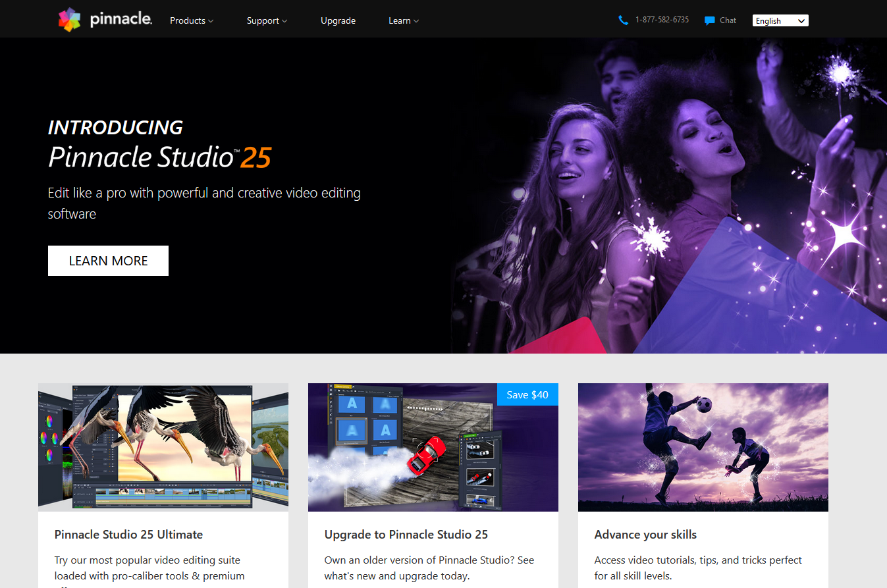Viewport: 887px width, 588px height.
Task: Click the Advance your skills heading
Action: pyautogui.click(x=645, y=535)
